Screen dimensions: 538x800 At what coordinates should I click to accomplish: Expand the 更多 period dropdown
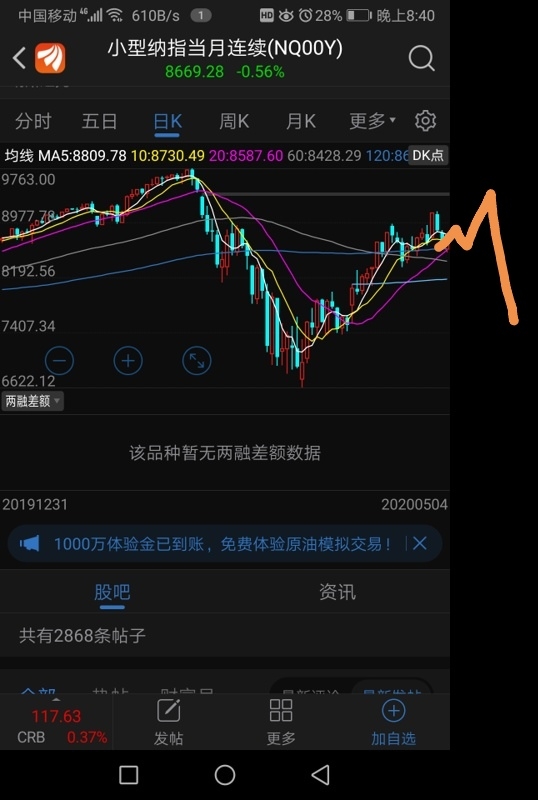point(372,121)
